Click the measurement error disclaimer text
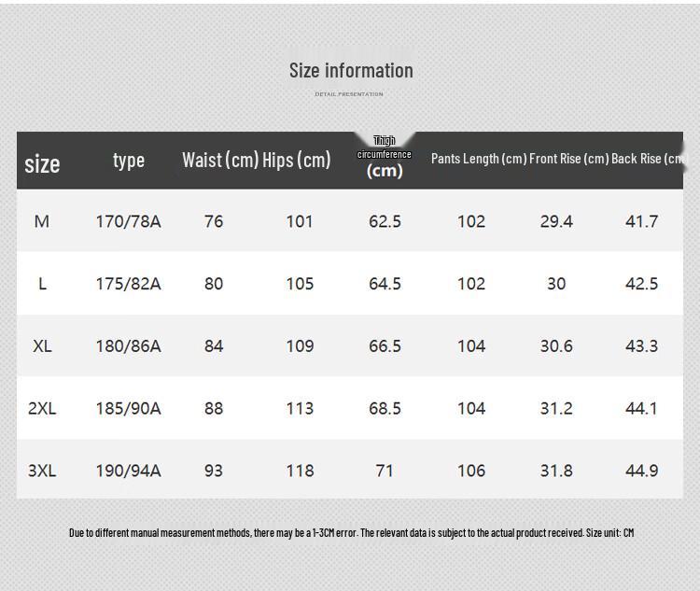The width and height of the screenshot is (700, 591). tap(351, 533)
